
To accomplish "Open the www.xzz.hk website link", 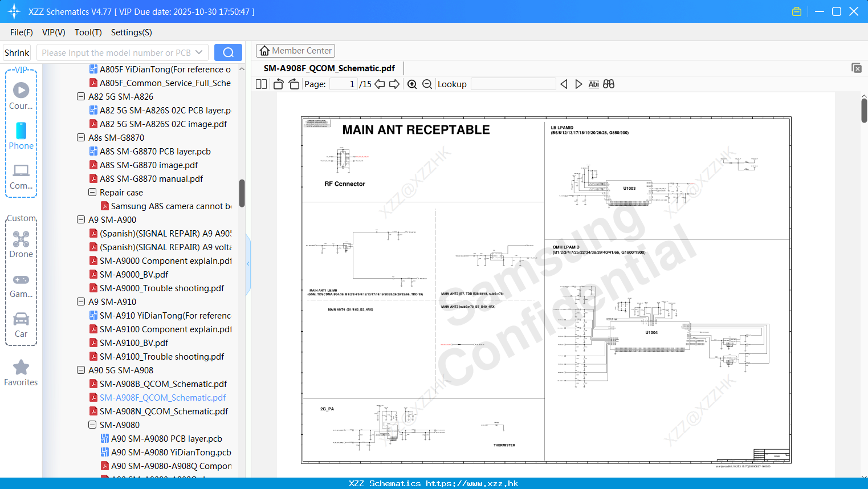I will tap(472, 483).
